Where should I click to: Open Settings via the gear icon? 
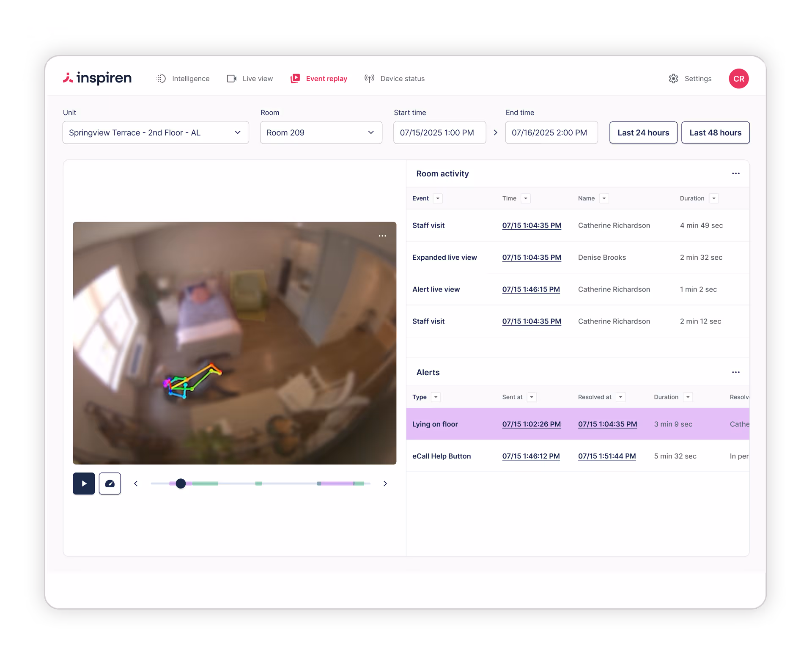(x=673, y=79)
